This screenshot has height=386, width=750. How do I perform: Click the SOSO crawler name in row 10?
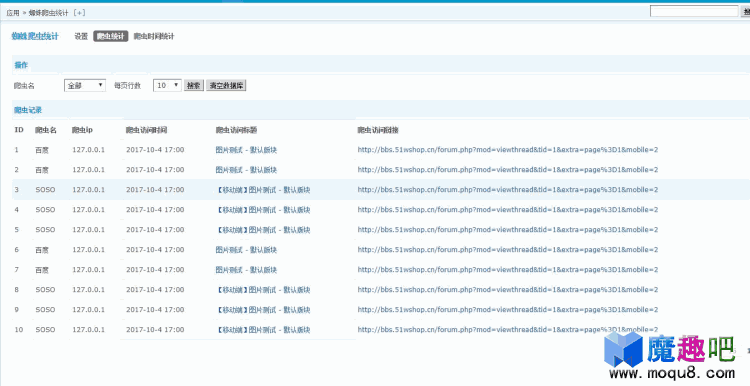pos(45,330)
